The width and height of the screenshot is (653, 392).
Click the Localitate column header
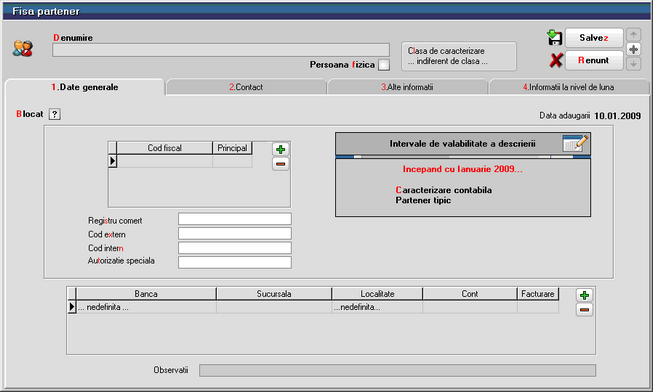[x=377, y=294]
